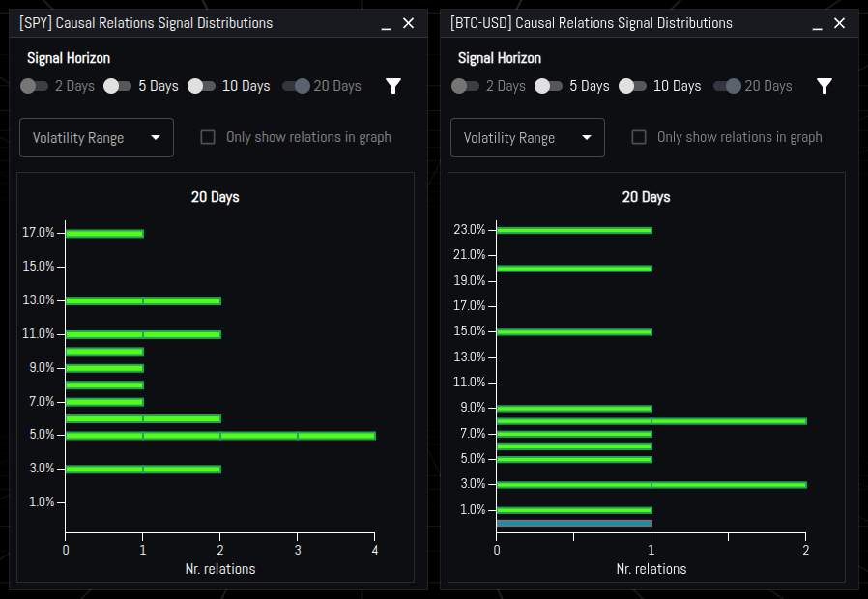This screenshot has height=599, width=868.
Task: Click the 15.0% axis label in SPY chart
Action: (39, 267)
